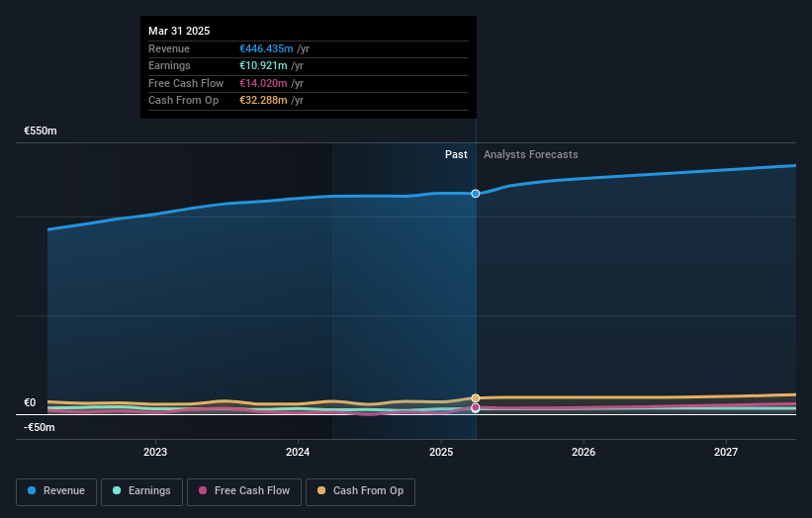Image resolution: width=812 pixels, height=518 pixels.
Task: Click the 'Earnings' row label in tooltip
Action: tap(169, 65)
